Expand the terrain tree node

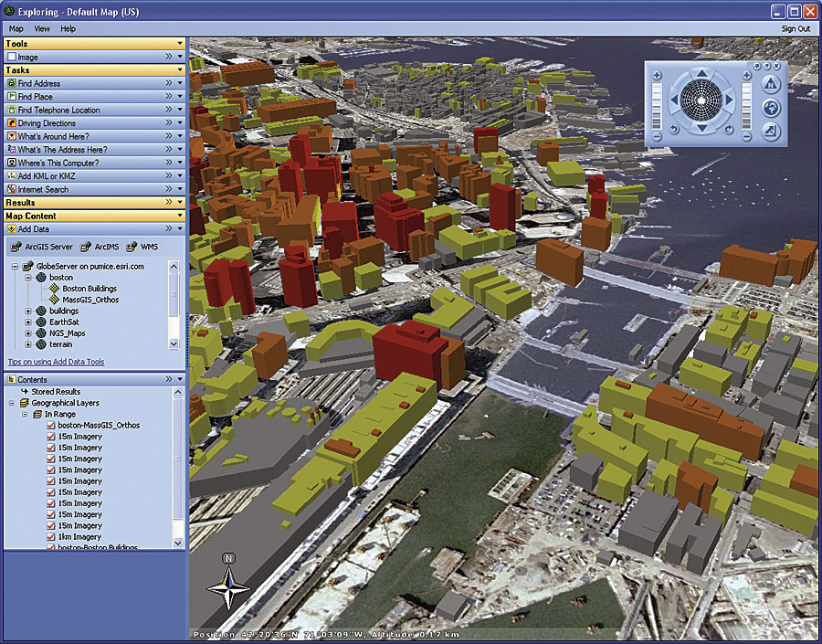click(x=28, y=344)
